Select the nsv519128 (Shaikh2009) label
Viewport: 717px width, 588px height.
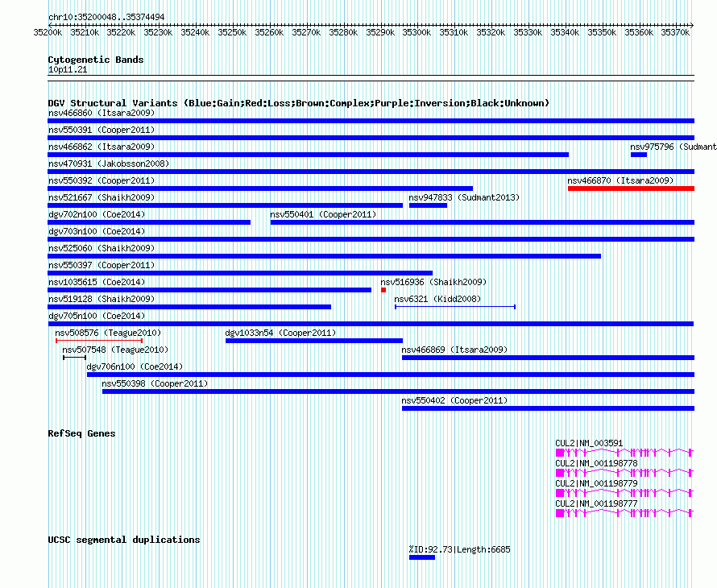tap(102, 299)
